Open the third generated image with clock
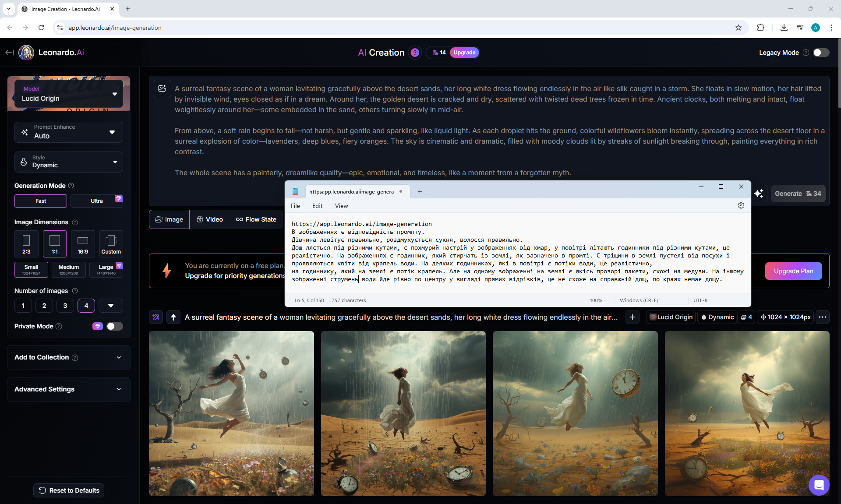The width and height of the screenshot is (841, 504). (x=575, y=413)
